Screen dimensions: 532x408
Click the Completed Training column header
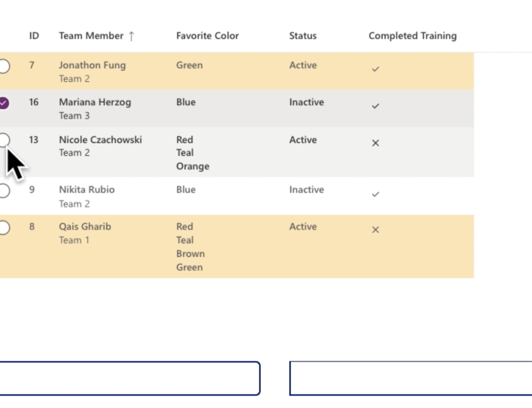[x=412, y=36]
